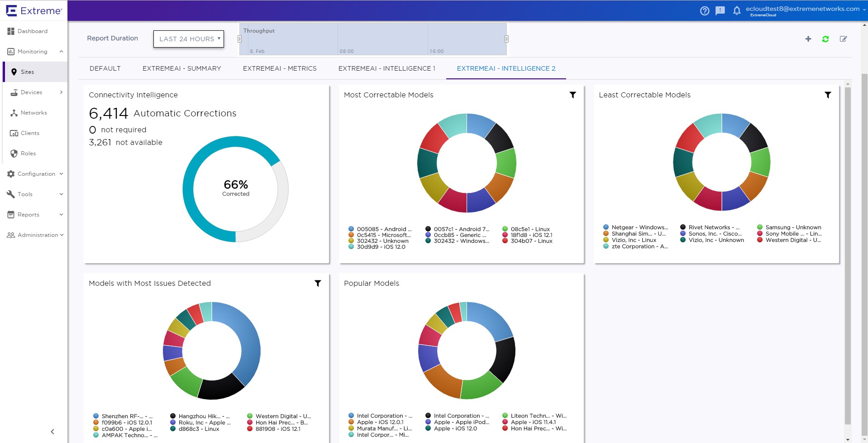The width and height of the screenshot is (868, 443).
Task: Open the help question mark icon
Action: (x=705, y=11)
